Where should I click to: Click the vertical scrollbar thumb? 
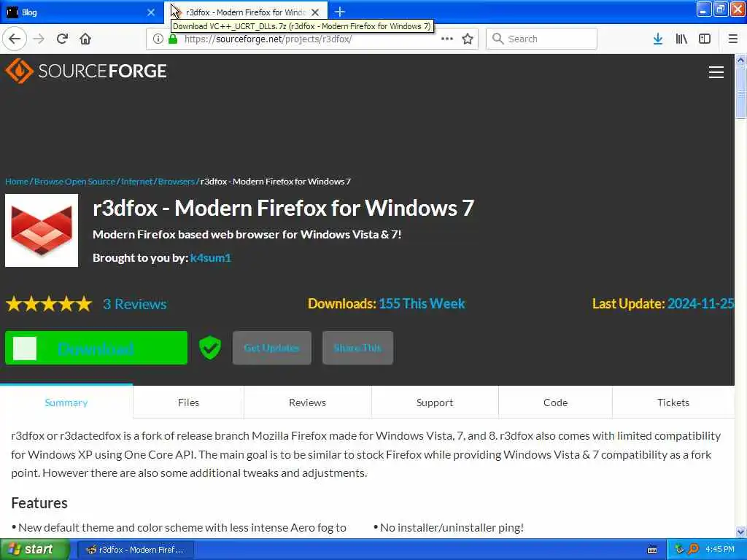(x=740, y=92)
